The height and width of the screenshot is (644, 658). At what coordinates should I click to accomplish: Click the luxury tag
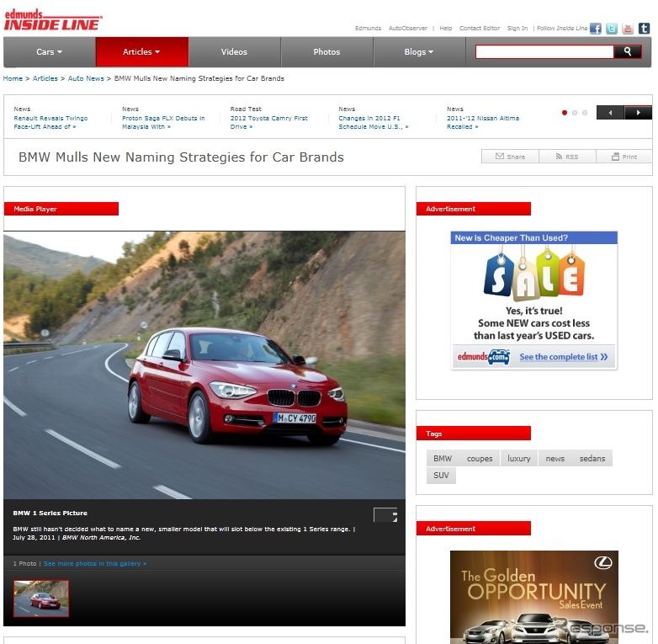point(518,459)
